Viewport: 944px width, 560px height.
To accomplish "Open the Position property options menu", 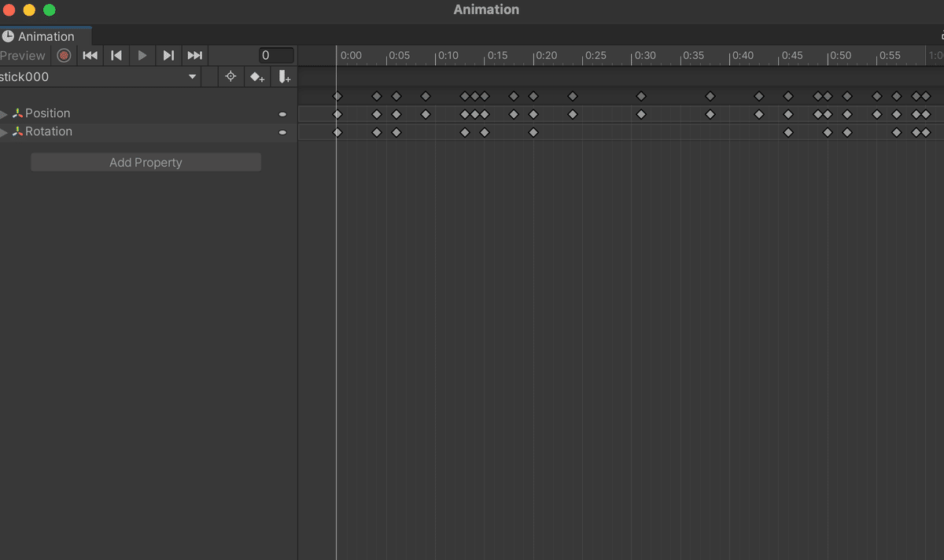I will [x=283, y=114].
